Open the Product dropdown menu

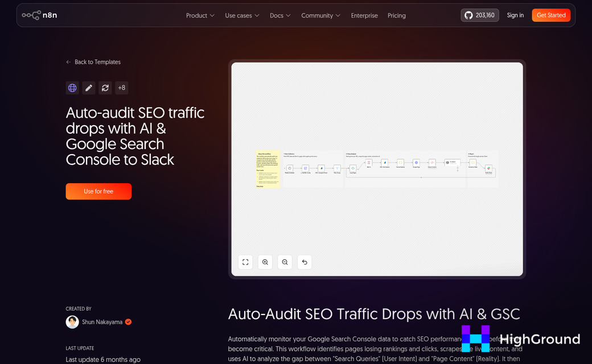tap(200, 15)
